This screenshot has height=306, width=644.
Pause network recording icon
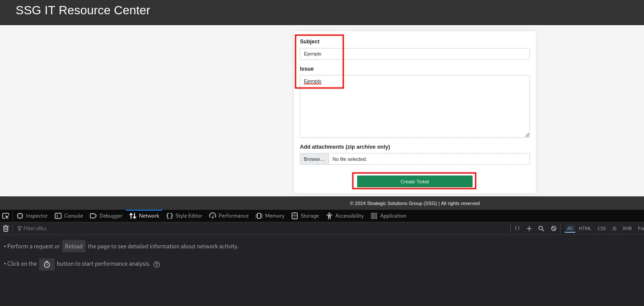tap(517, 228)
